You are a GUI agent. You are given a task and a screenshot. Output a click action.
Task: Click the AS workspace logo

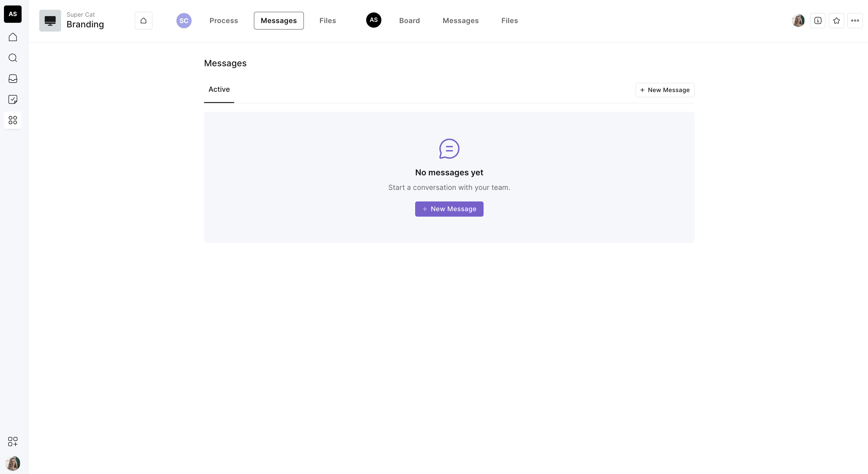click(13, 14)
